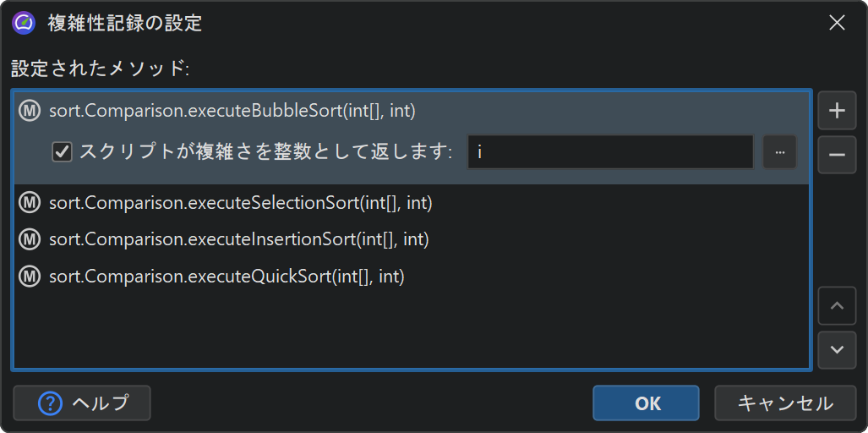Click the complexity script input field
Viewport: 868px width, 433px height.
click(609, 152)
